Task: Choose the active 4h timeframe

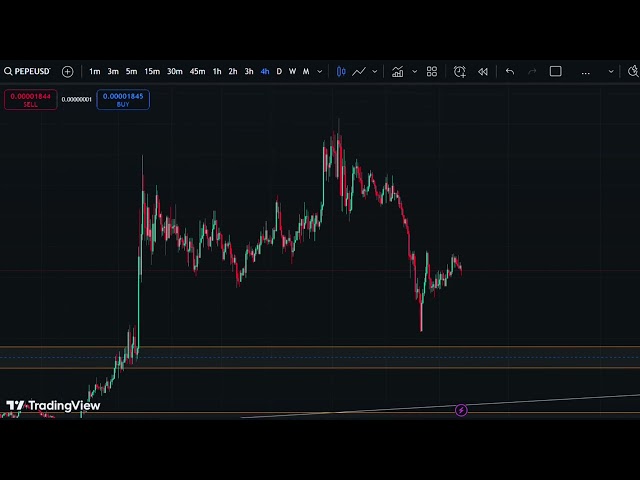Action: coord(265,71)
